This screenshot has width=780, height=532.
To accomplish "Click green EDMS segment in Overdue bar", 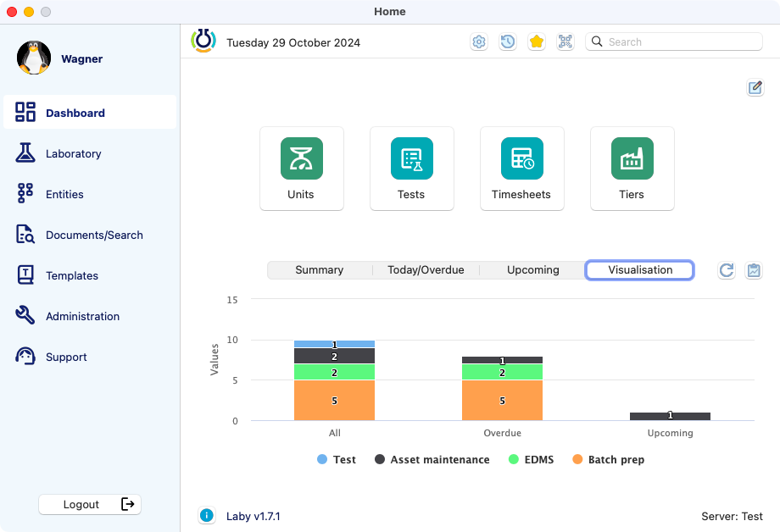I will point(502,372).
